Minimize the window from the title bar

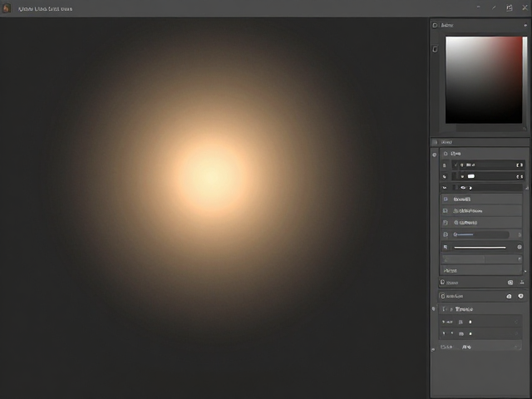pos(479,7)
